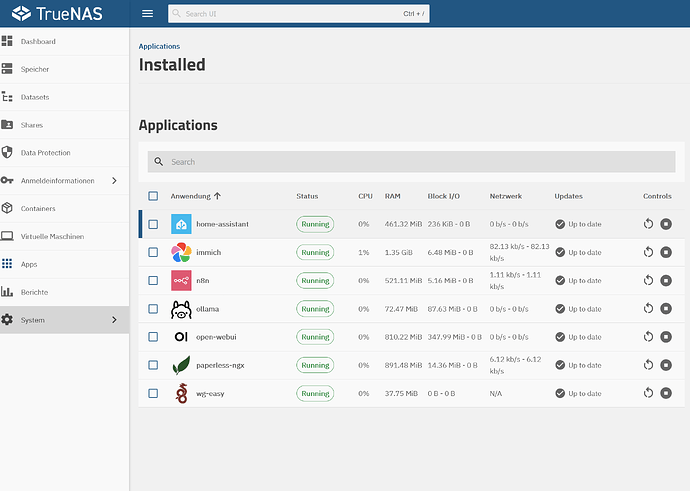Click the TrueNAS logo
This screenshot has height=491, width=690.
(57, 14)
